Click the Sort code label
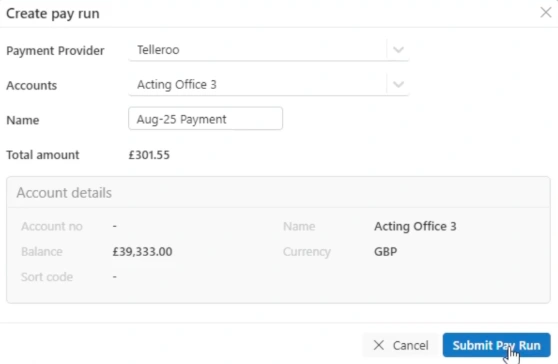The height and width of the screenshot is (364, 558). click(47, 277)
